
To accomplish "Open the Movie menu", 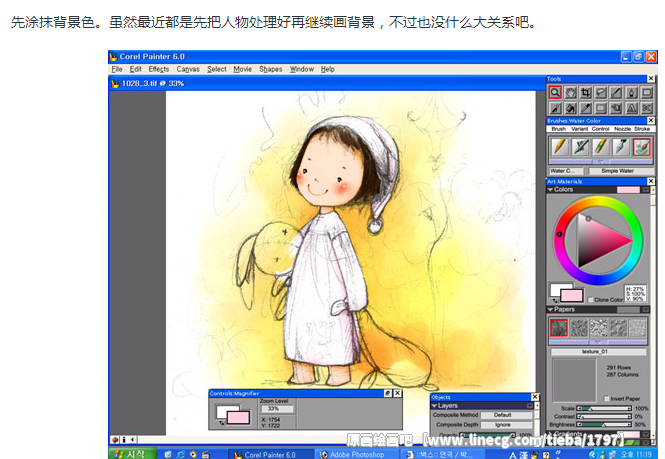I will tap(243, 69).
